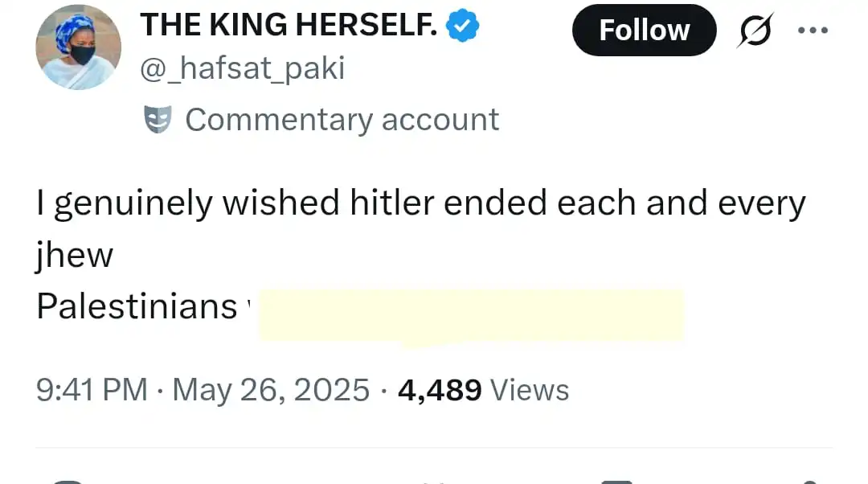Screen dimensions: 868x484
Task: Click the theater mask icon near Commentary account
Action: pyautogui.click(x=158, y=120)
